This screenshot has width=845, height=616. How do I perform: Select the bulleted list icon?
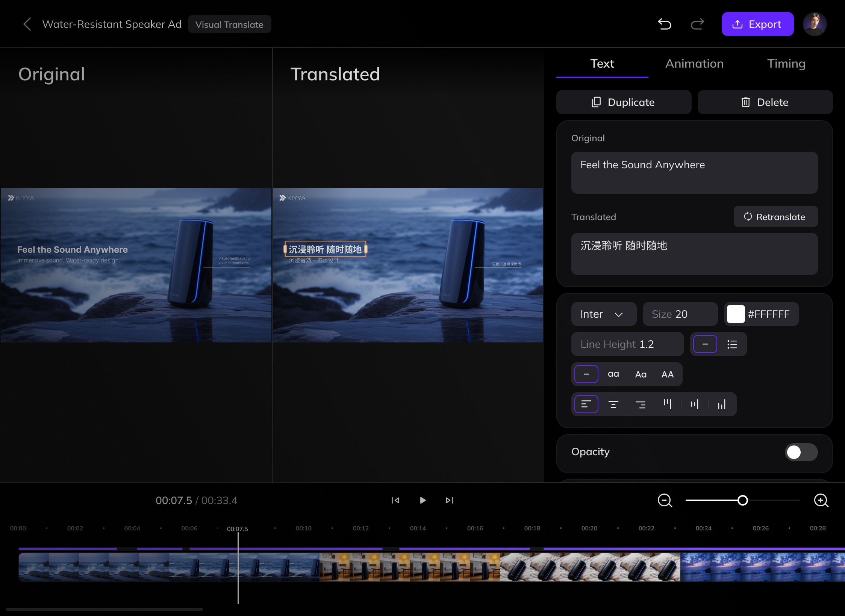tap(732, 344)
